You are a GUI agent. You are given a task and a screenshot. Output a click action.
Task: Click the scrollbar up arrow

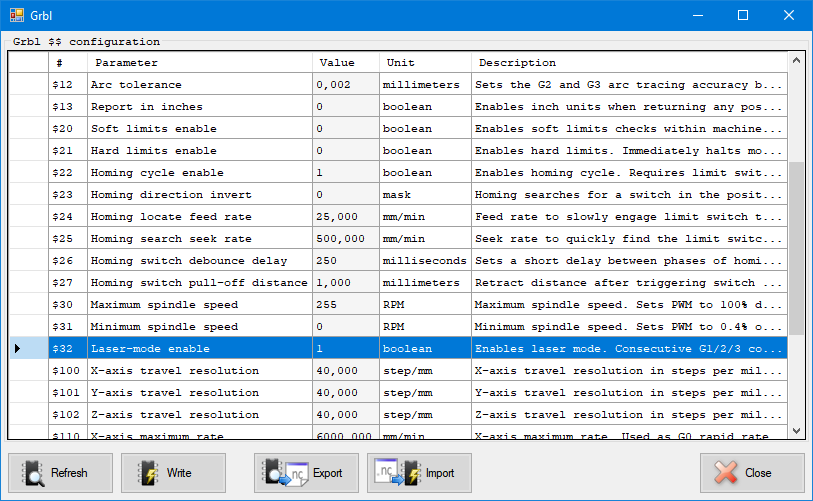point(796,61)
